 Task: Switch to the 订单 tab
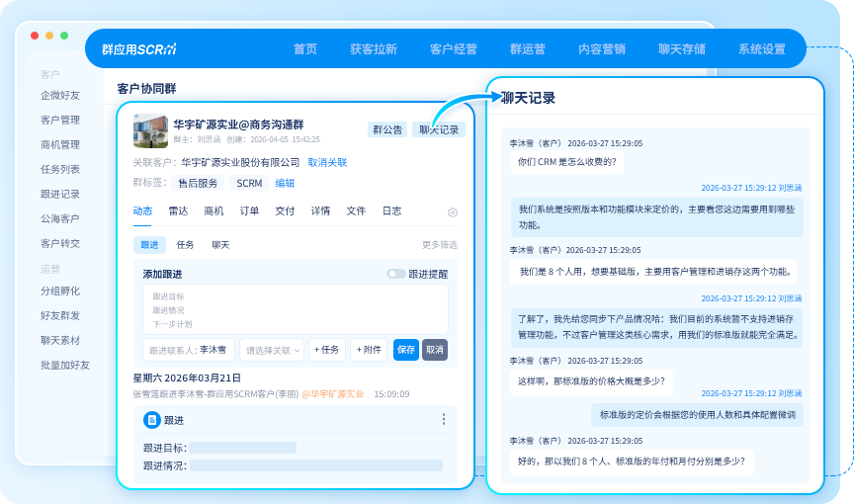249,211
